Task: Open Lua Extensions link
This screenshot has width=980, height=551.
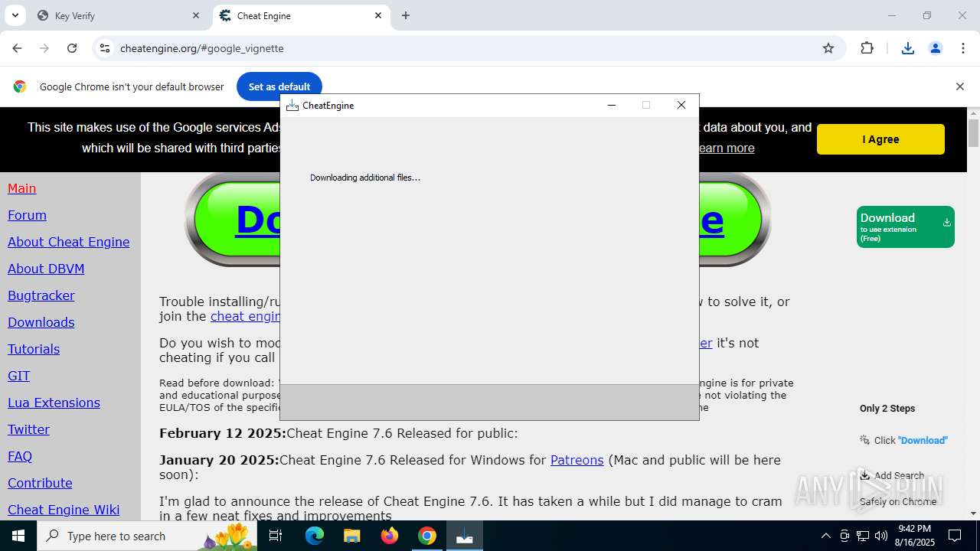Action: point(54,403)
